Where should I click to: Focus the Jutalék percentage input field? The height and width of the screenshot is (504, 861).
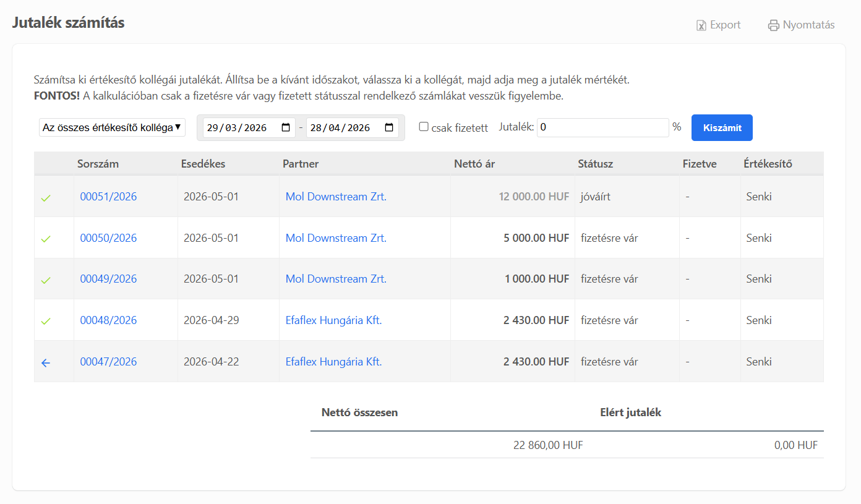(602, 127)
